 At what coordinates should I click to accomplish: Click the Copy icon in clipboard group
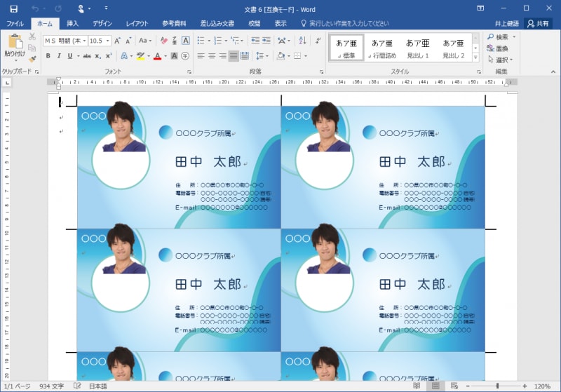point(32,48)
